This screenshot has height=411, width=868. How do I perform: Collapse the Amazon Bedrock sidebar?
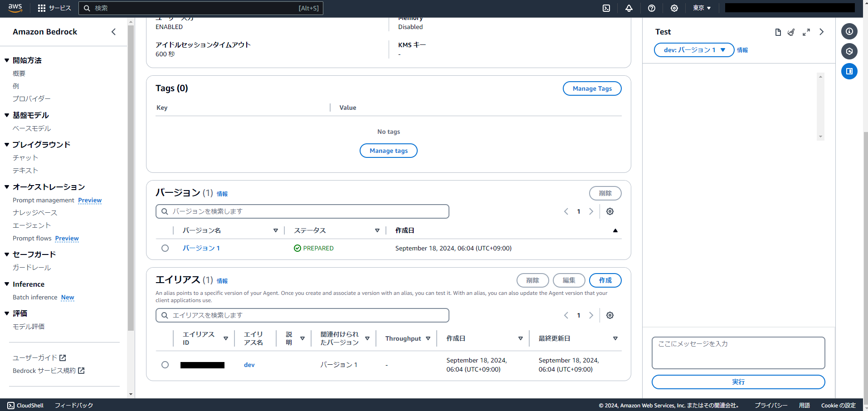pyautogui.click(x=113, y=32)
